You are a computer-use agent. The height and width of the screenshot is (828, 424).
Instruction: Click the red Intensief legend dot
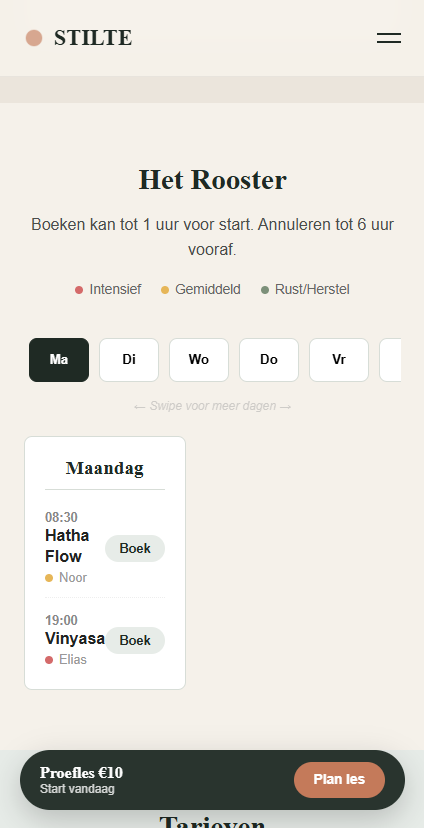(79, 290)
